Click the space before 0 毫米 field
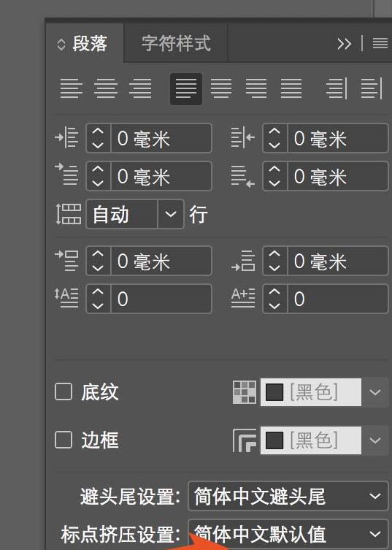This screenshot has height=550, width=392. [x=161, y=261]
